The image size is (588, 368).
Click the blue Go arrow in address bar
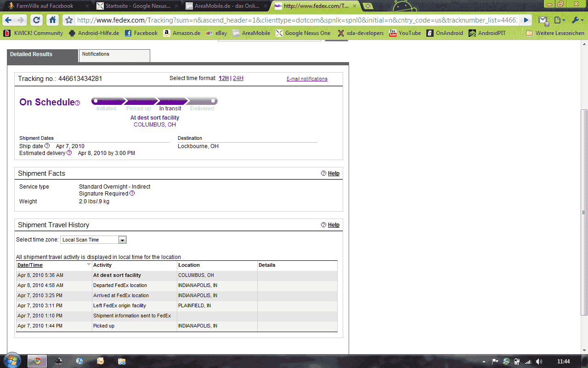[526, 20]
